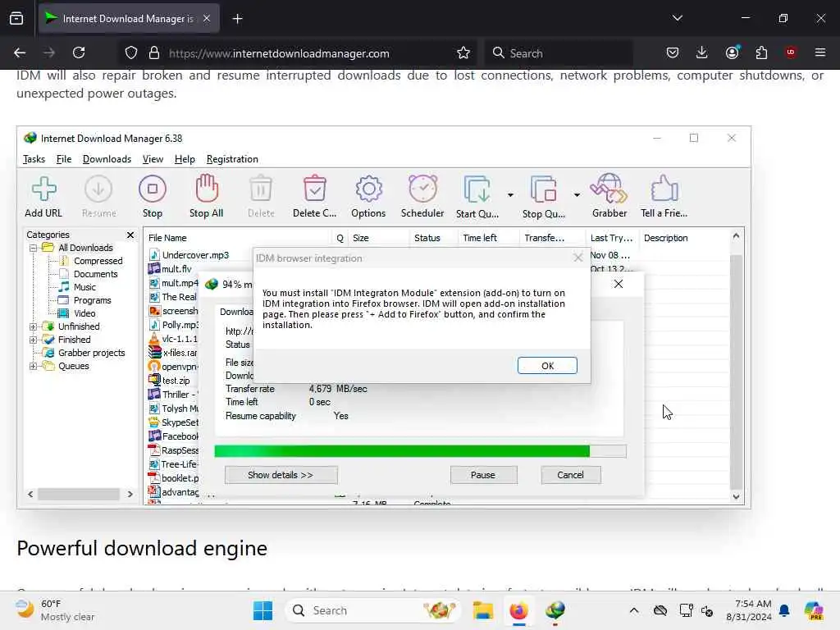
Task: Click the Pause button
Action: coord(483,475)
